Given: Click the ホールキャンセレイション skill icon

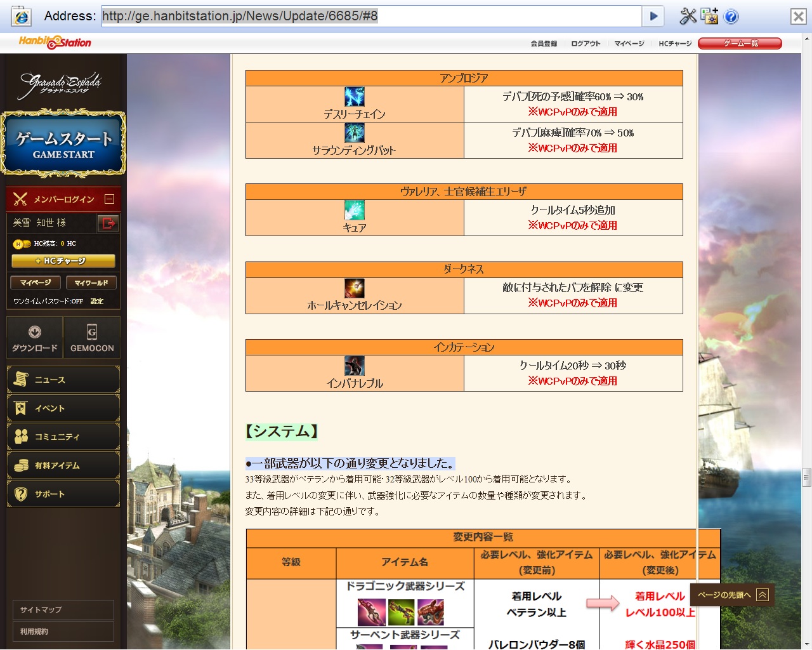Looking at the screenshot, I should click(x=354, y=288).
